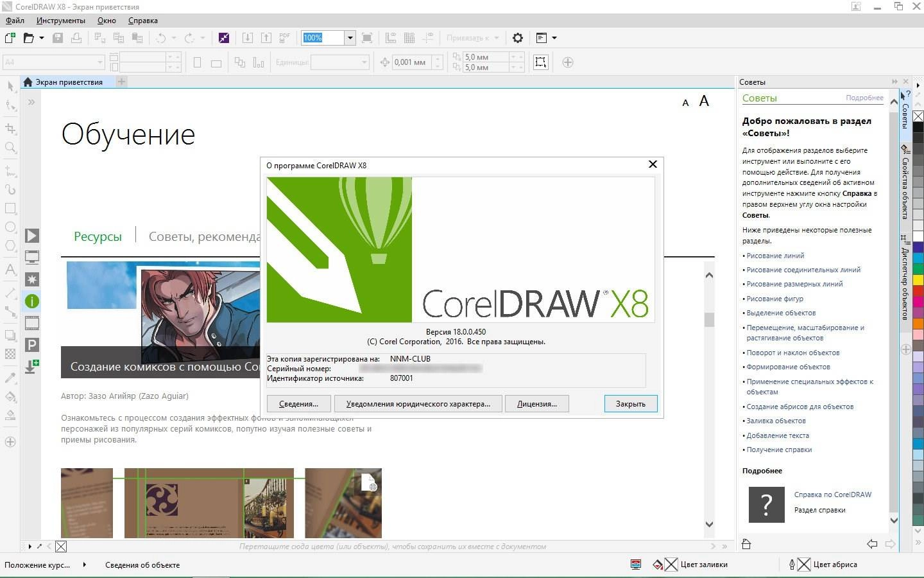The image size is (924, 578).
Task: Open the Файл menu
Action: point(15,20)
